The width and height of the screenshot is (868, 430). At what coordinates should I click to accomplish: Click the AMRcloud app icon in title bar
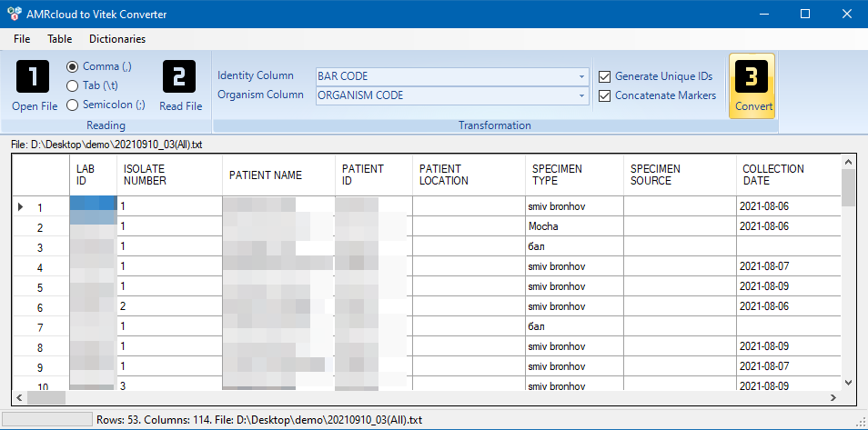15,15
